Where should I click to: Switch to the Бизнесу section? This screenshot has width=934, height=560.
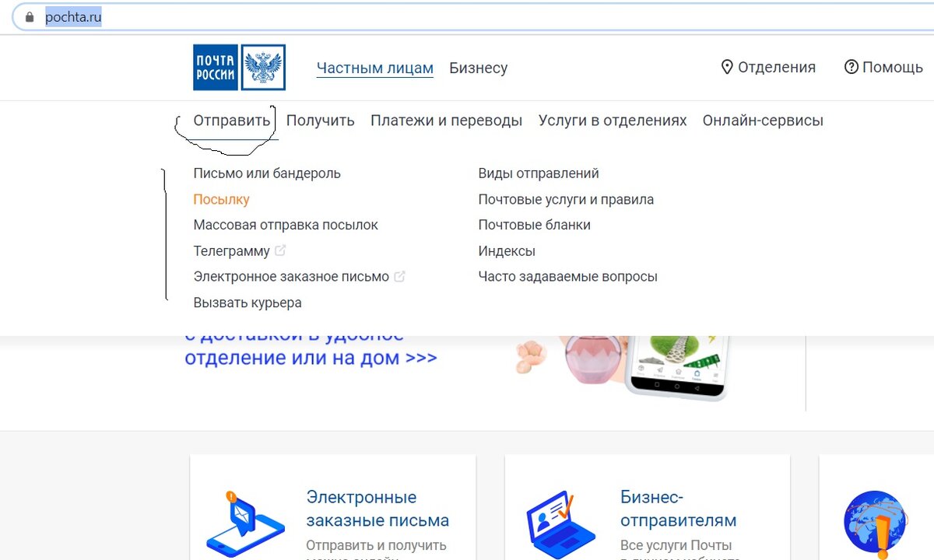coord(478,68)
